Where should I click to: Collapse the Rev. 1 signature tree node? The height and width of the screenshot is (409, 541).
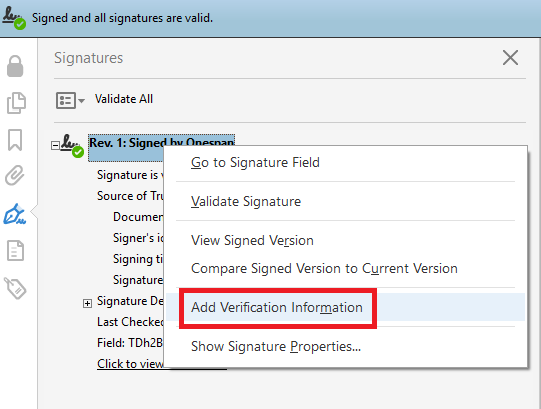[x=55, y=145]
